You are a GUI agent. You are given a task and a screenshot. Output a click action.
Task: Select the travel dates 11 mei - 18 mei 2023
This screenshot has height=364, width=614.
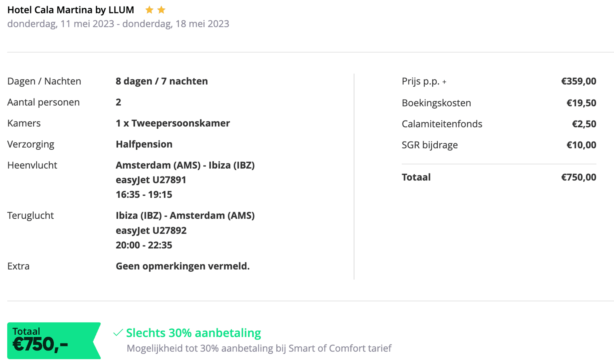coord(118,24)
